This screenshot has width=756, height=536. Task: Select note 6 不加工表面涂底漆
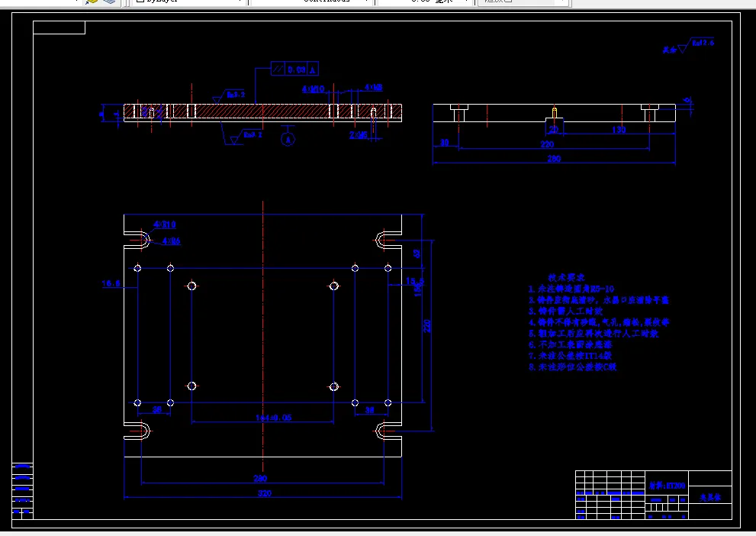(x=571, y=344)
